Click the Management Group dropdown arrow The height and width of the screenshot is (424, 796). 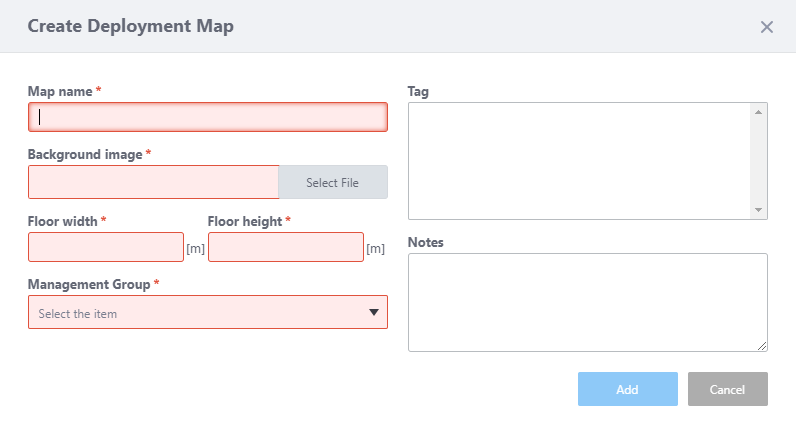374,313
